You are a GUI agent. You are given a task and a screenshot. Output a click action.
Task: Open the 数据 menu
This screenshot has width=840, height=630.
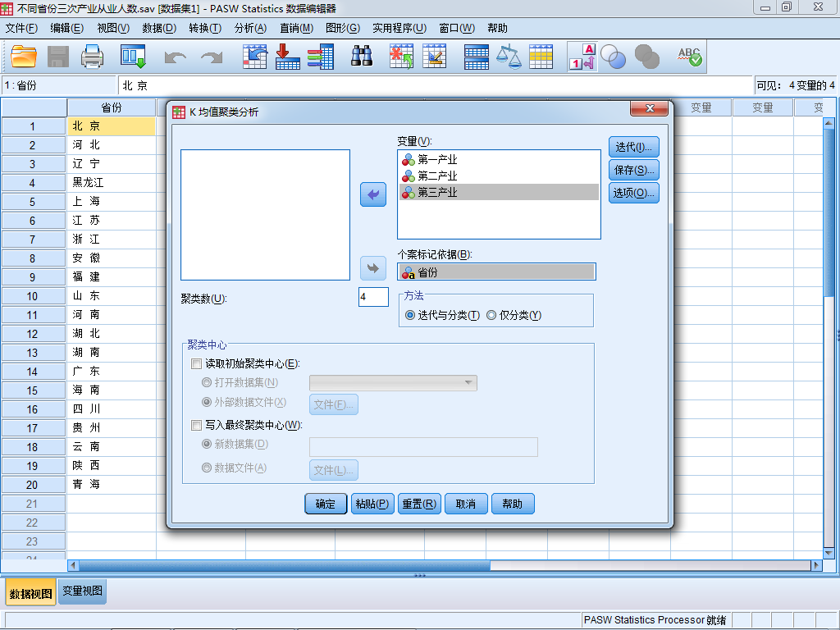click(x=159, y=28)
